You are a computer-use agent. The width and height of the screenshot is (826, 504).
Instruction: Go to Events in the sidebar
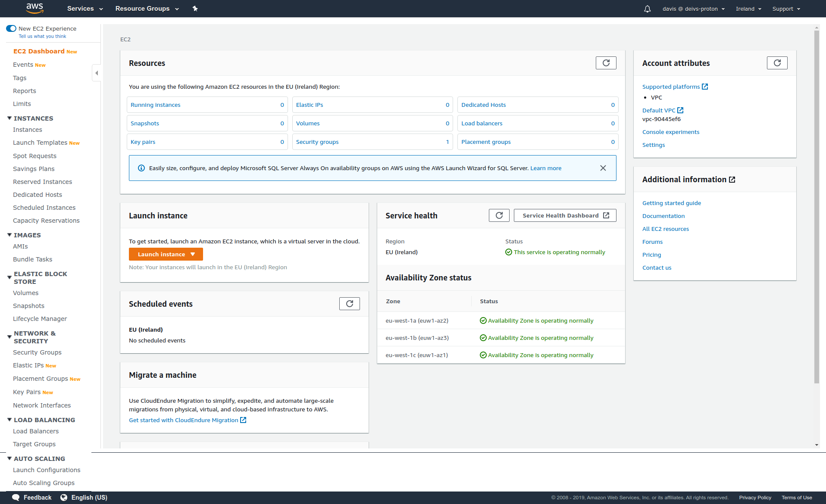tap(23, 65)
